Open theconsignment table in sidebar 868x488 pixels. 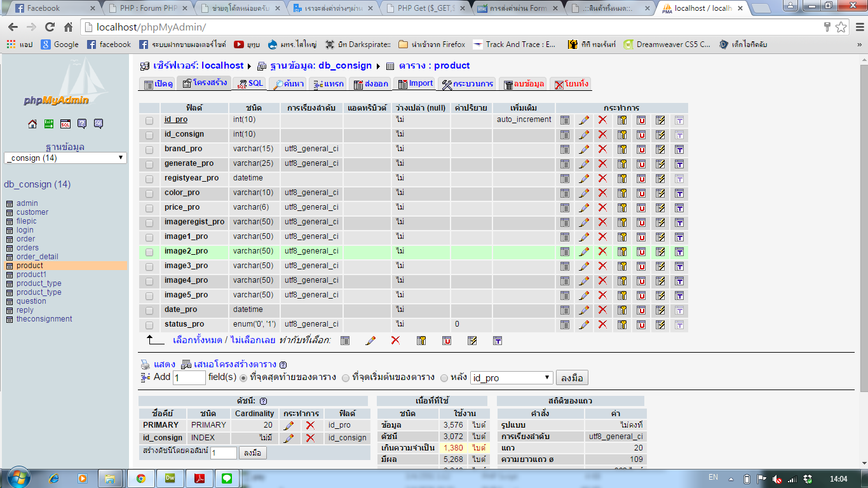[44, 319]
